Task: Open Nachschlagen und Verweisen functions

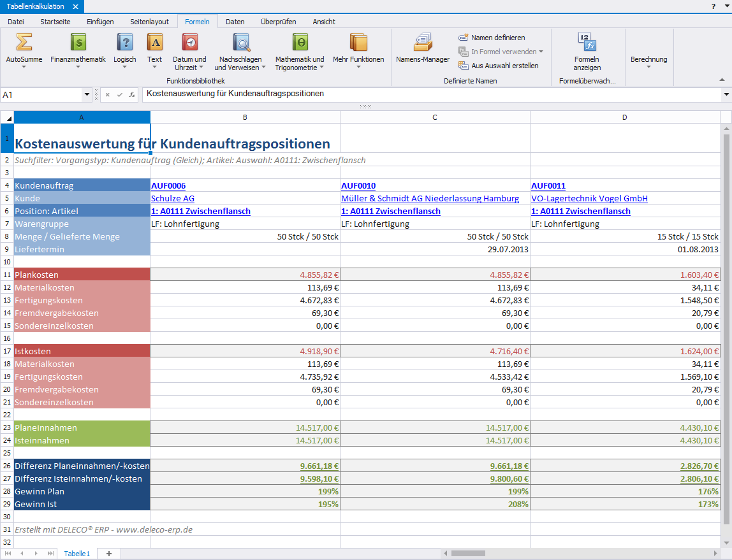Action: point(242,43)
